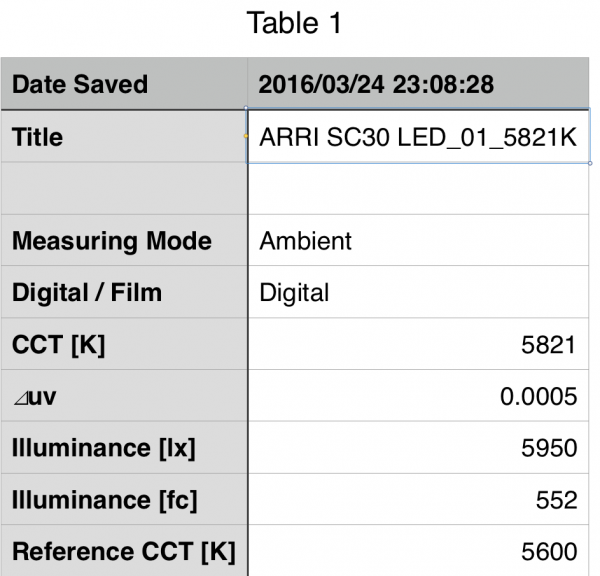600x576 pixels.
Task: Select the date value cell 2016/03/24 23:08:28
Action: coord(418,85)
